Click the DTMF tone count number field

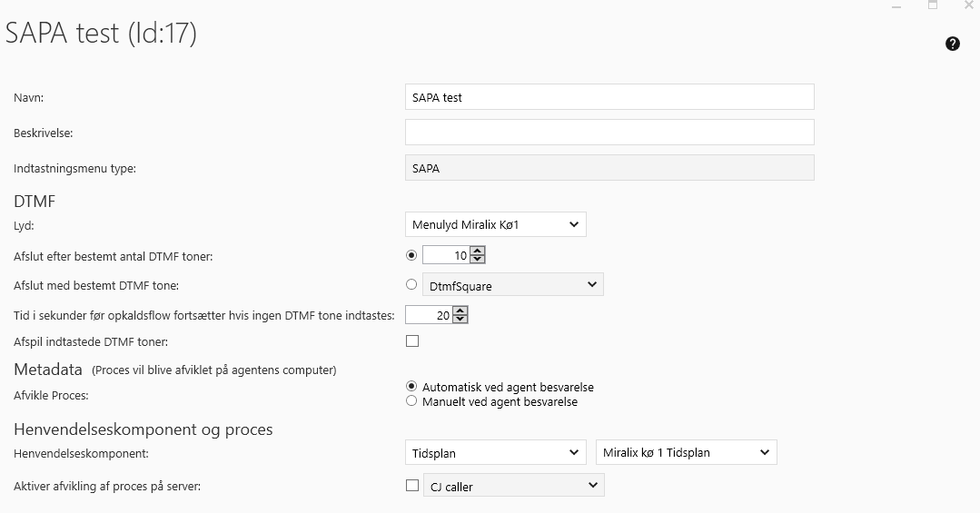tap(446, 256)
